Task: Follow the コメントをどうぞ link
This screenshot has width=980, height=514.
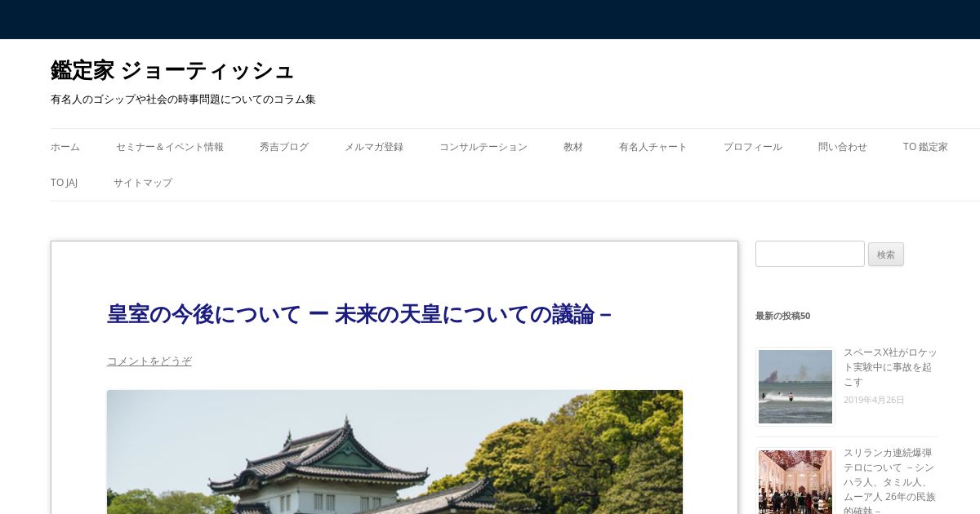Action: [x=149, y=361]
